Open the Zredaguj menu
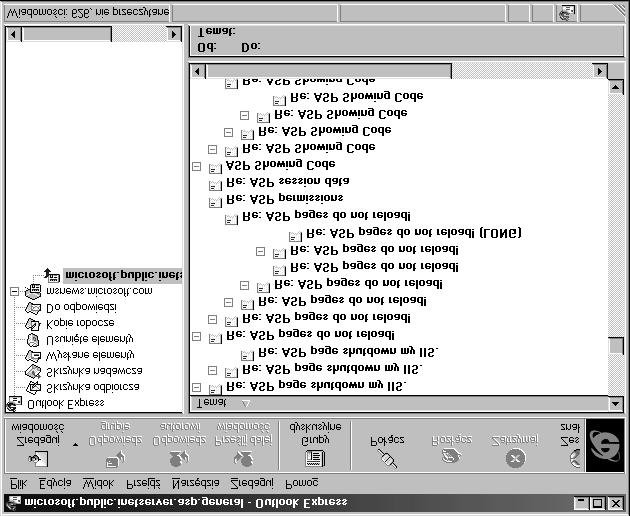This screenshot has height=516, width=630. click(252, 483)
